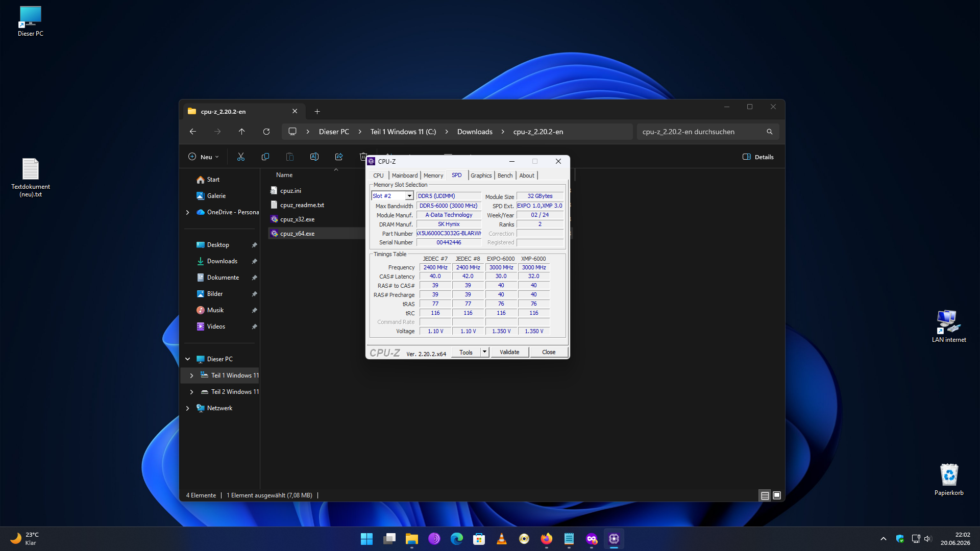Click the Share icon in Explorer toolbar
Image resolution: width=980 pixels, height=551 pixels.
339,157
